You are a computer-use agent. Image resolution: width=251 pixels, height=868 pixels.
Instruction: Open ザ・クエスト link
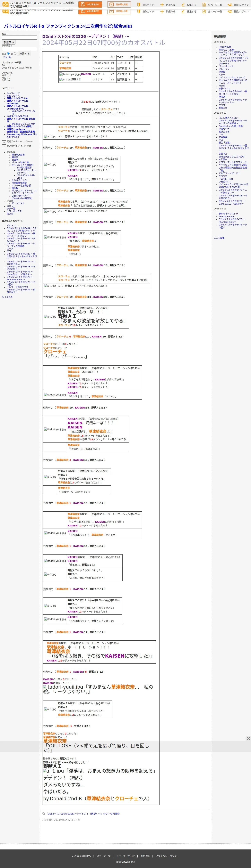point(18,204)
